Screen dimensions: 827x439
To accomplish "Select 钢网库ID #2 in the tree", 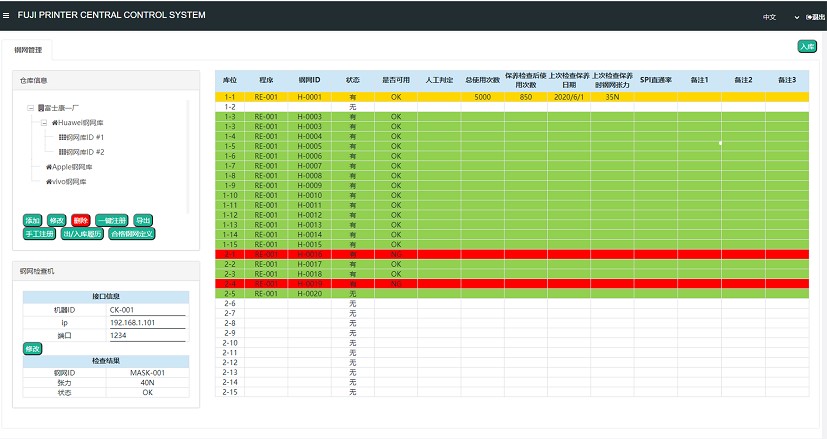I will 85,152.
